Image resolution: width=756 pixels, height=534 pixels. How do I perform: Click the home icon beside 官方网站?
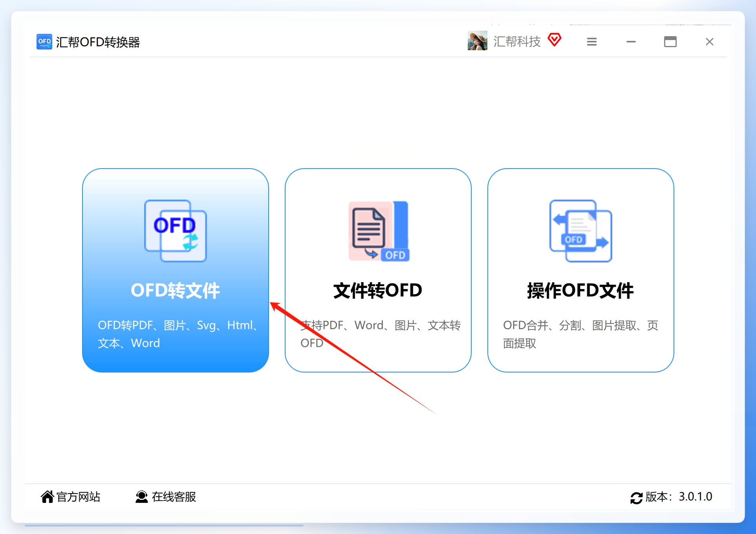pyautogui.click(x=47, y=497)
